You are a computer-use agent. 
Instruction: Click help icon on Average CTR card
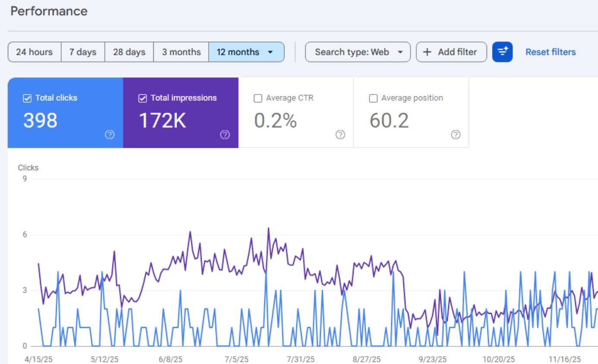point(340,135)
